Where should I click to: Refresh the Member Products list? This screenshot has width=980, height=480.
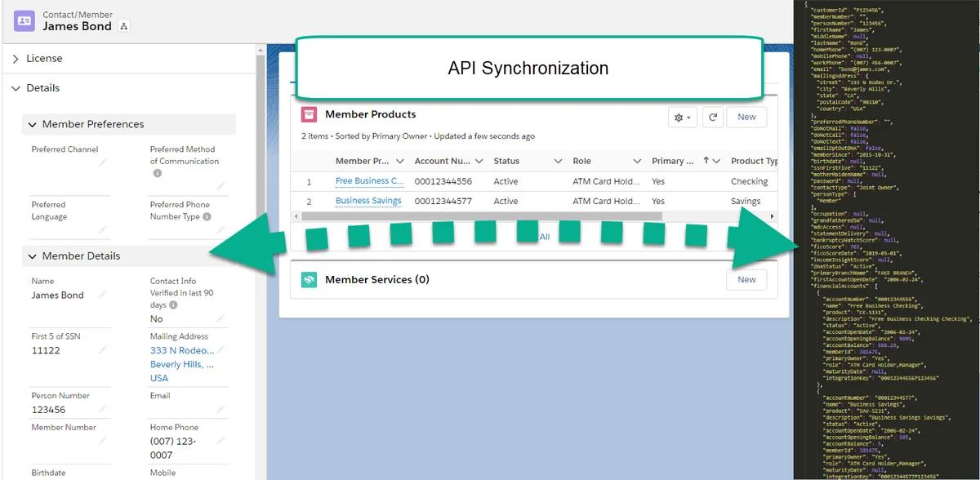pos(712,118)
